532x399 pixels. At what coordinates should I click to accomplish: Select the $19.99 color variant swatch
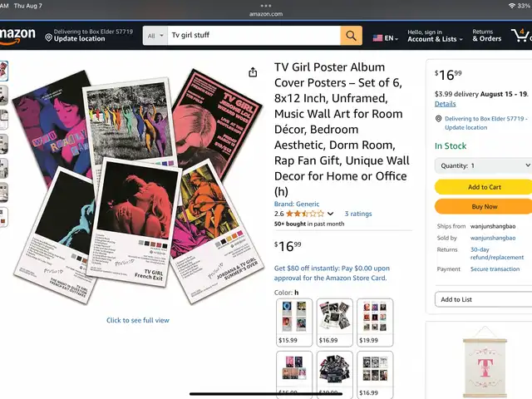(x=375, y=323)
